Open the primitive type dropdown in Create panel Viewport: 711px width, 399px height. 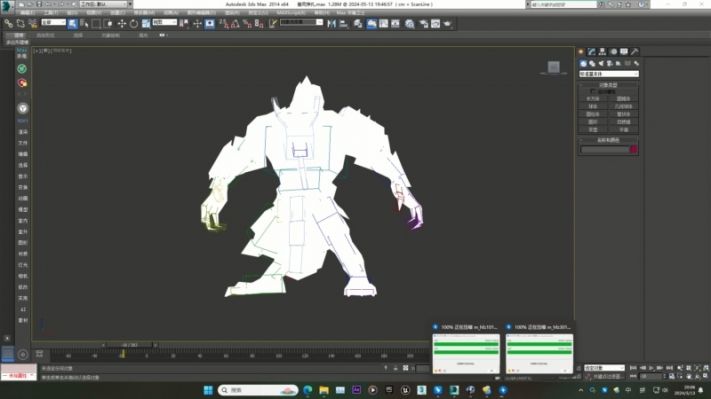pyautogui.click(x=609, y=74)
